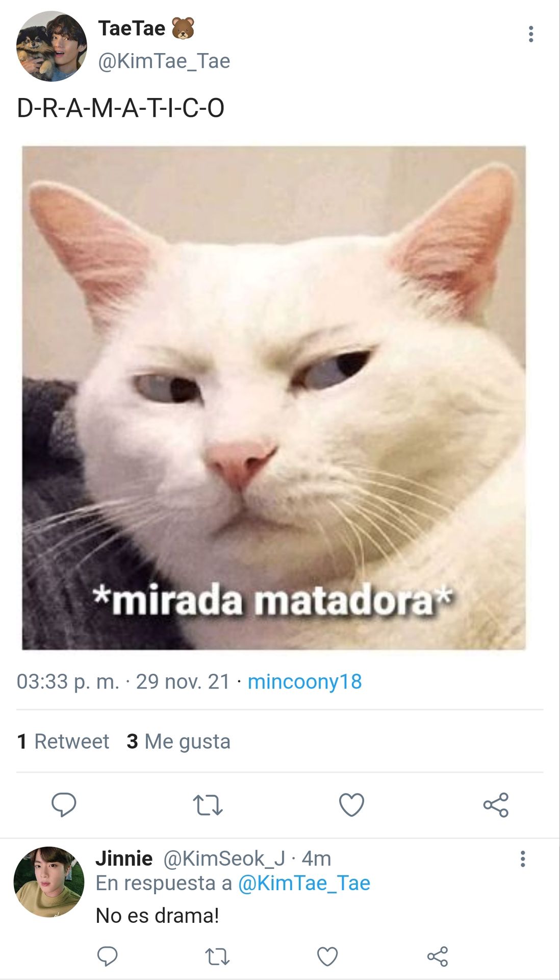Open the mincoony18 source link
The image size is (560, 980).
304,681
